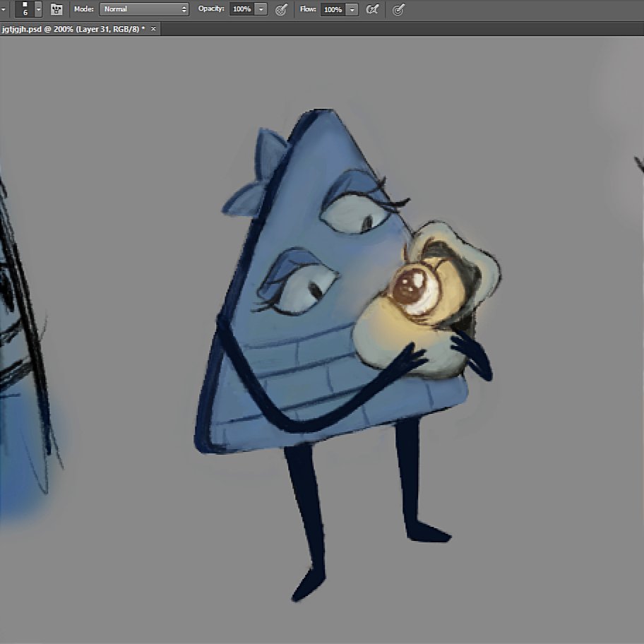Enable airbrush-style build-up effects
The height and width of the screenshot is (644, 644).
pyautogui.click(x=372, y=9)
